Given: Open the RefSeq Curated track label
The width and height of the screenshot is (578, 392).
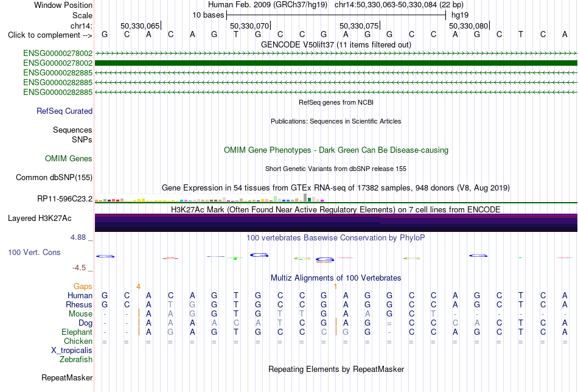Looking at the screenshot, I should (64, 111).
